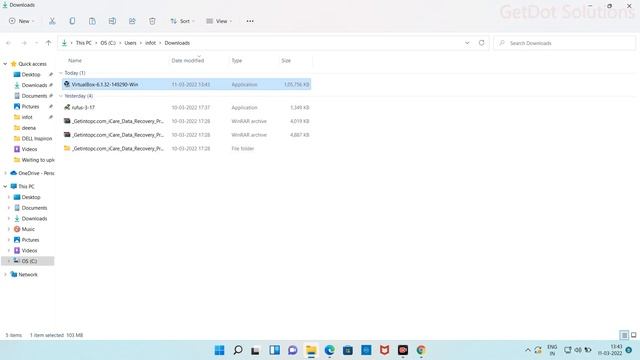Click the Forward navigation arrow

point(24,43)
